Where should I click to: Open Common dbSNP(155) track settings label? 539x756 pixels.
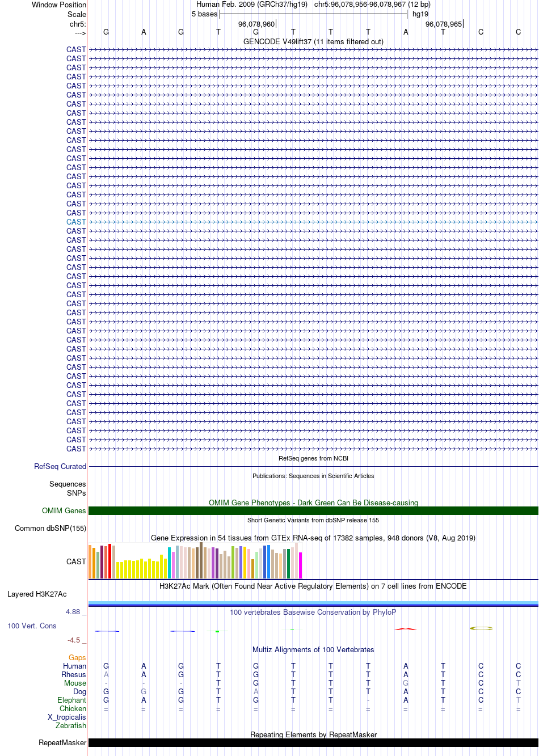click(50, 528)
